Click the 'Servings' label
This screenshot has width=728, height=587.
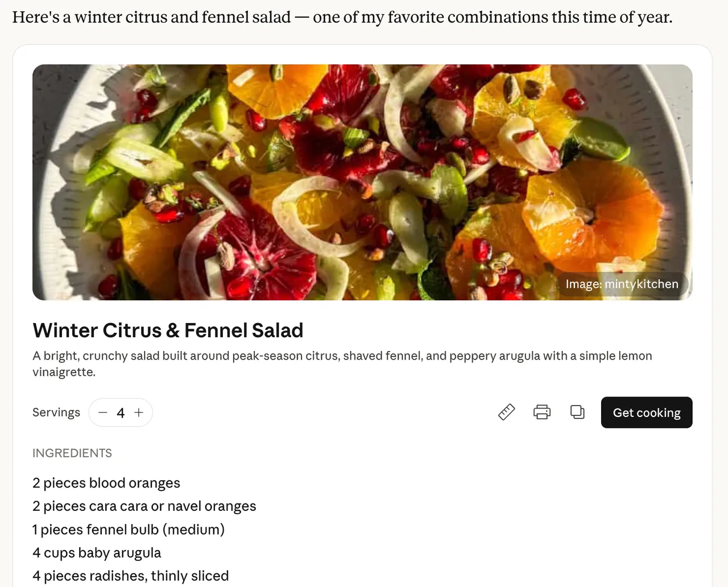point(56,412)
